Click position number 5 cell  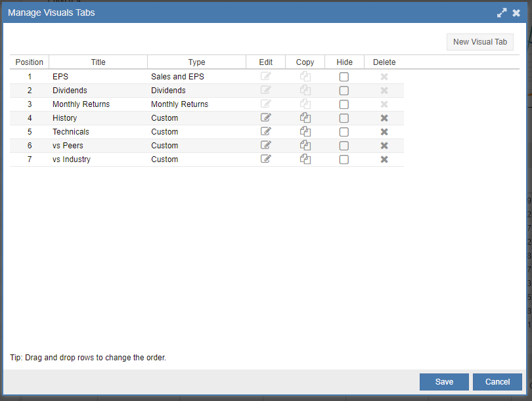30,132
